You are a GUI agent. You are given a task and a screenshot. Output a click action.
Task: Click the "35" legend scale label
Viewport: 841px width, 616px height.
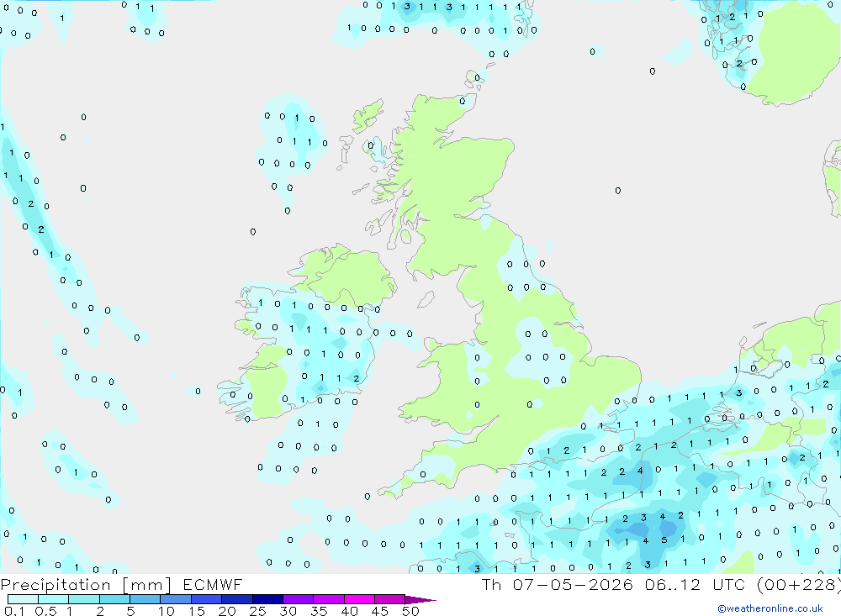click(x=319, y=611)
